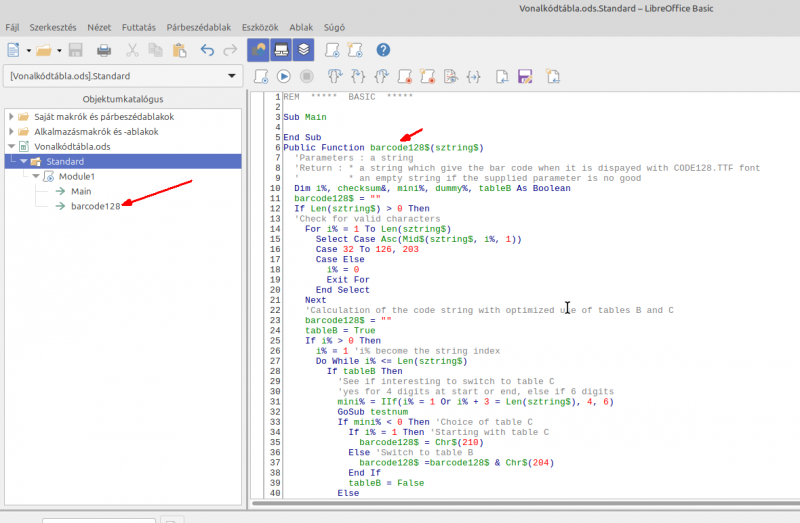Screen dimensions: 800x523
Task: Click the Undo arrow icon
Action: tap(207, 50)
